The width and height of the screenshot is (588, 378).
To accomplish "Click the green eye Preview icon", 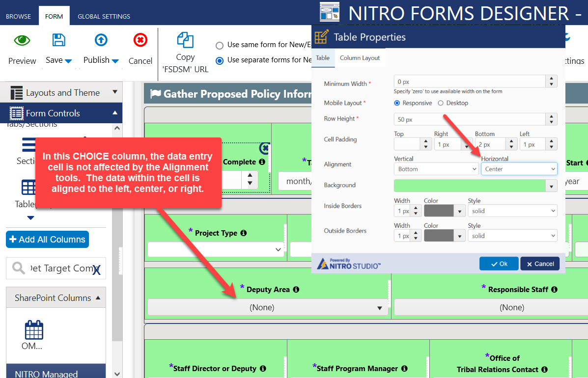I will click(22, 40).
